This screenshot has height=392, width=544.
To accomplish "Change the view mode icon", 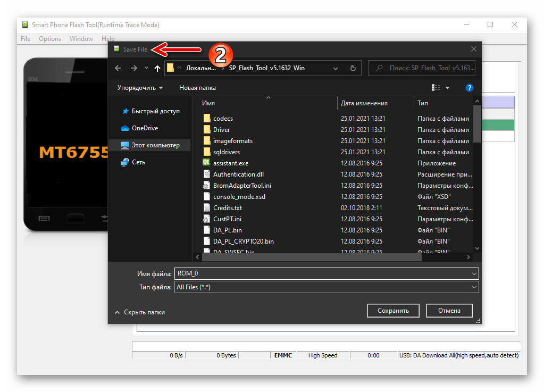I will (436, 88).
